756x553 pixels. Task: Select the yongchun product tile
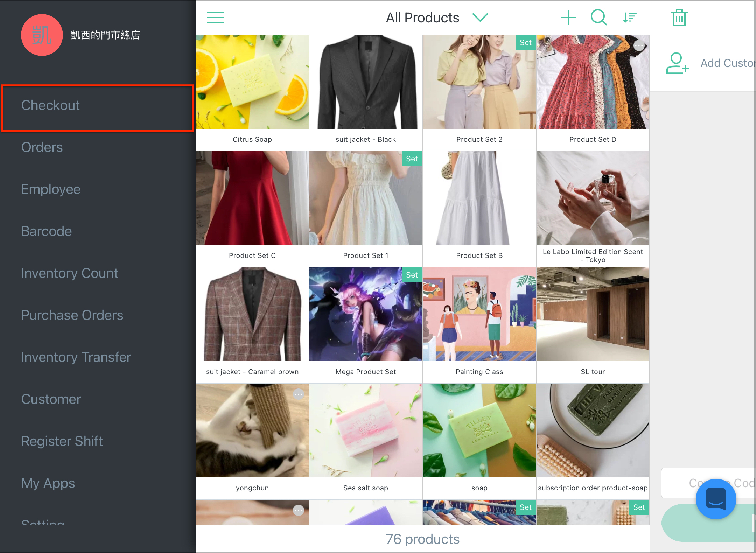[252, 441]
